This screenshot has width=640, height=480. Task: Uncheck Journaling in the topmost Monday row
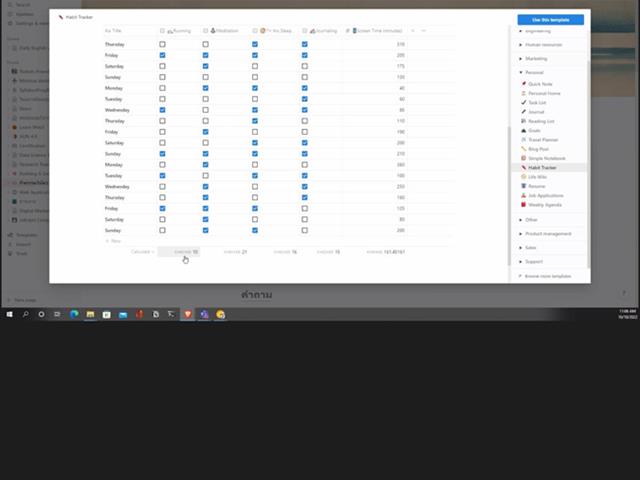click(x=304, y=88)
